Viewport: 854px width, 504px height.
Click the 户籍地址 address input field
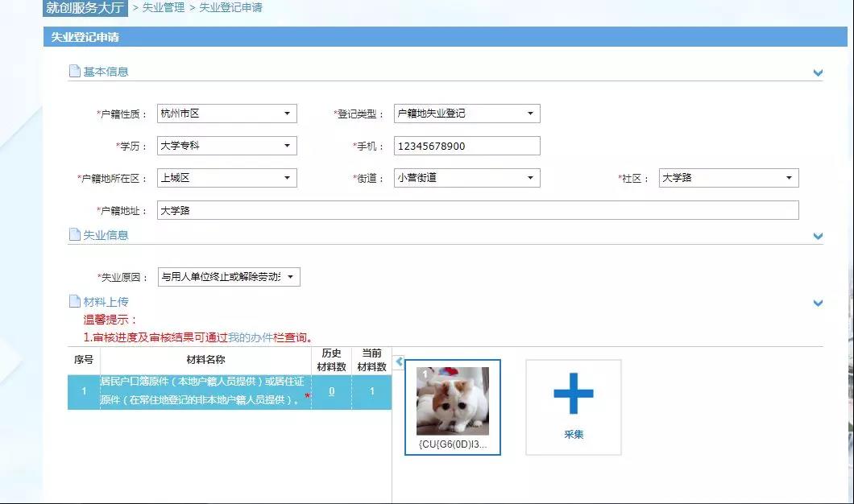tap(477, 210)
